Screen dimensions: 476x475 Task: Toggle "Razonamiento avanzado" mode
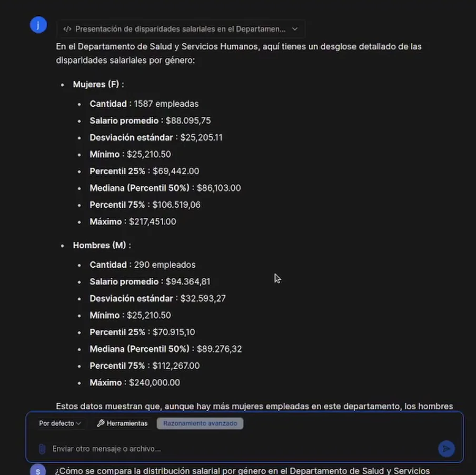pos(200,423)
